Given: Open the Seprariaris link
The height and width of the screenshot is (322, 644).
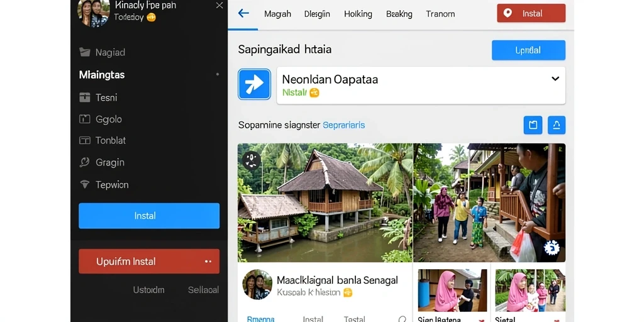Looking at the screenshot, I should pyautogui.click(x=344, y=125).
